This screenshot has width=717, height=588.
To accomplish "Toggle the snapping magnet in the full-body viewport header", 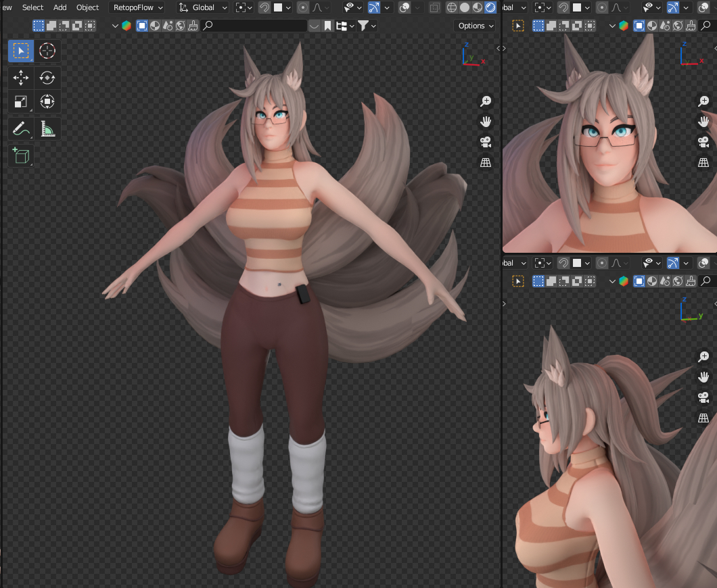I will pyautogui.click(x=264, y=7).
